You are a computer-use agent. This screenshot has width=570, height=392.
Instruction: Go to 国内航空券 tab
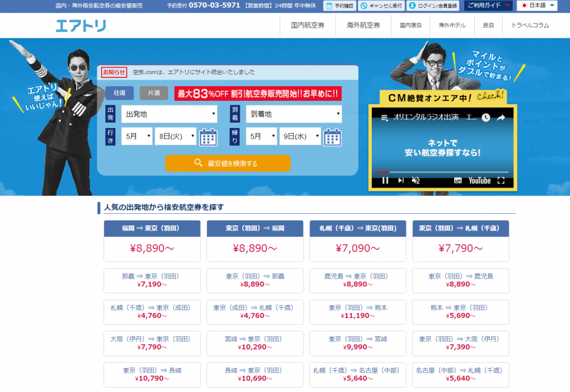pos(307,26)
